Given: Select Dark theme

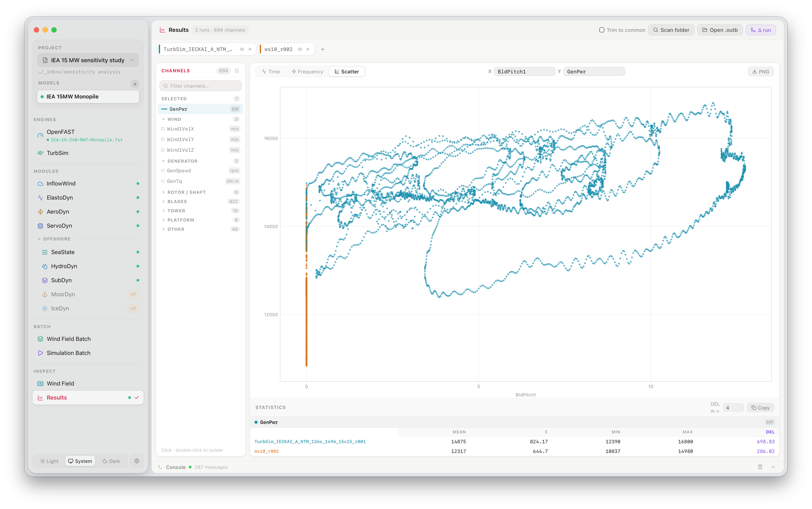Looking at the screenshot, I should [111, 461].
